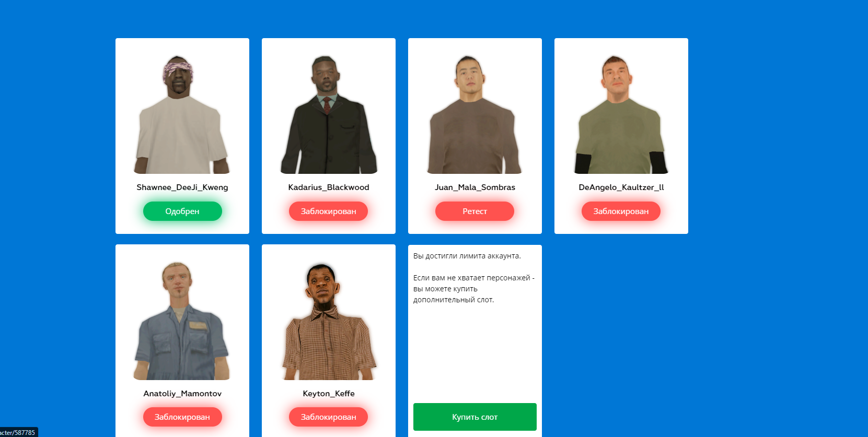Click Juan_Mala_Sombras character image
This screenshot has width=868, height=437.
(x=474, y=114)
